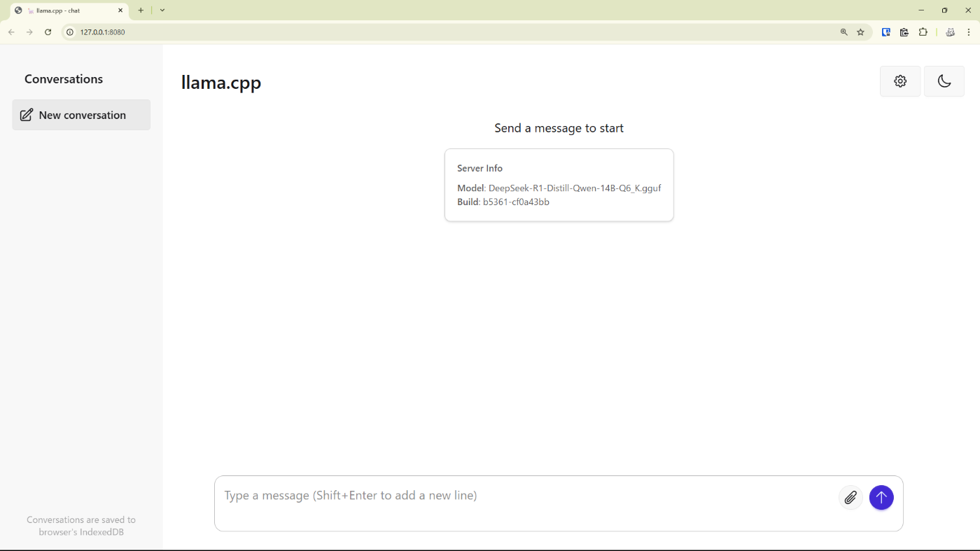Image resolution: width=980 pixels, height=551 pixels.
Task: Click the 'Send a message to start' text
Action: 559,128
